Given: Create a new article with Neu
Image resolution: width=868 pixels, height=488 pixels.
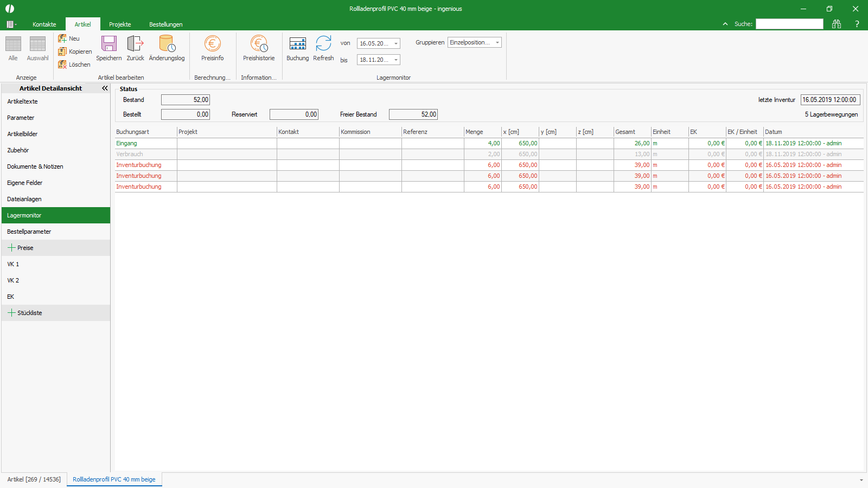Looking at the screenshot, I should (x=62, y=38).
